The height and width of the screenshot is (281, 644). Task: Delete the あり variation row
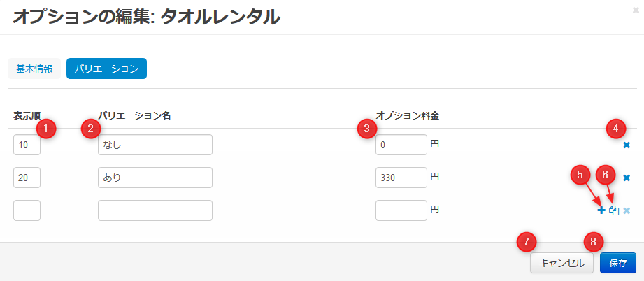(627, 178)
